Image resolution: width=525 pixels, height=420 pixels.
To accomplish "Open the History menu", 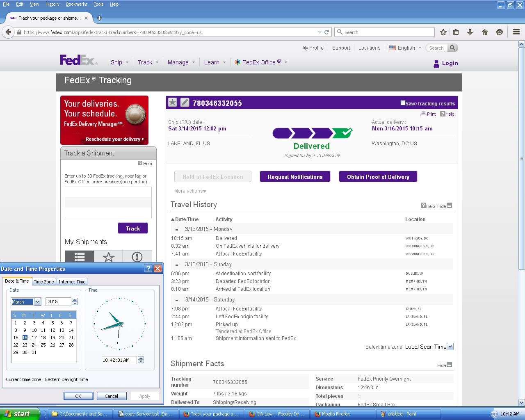I will click(x=52, y=4).
